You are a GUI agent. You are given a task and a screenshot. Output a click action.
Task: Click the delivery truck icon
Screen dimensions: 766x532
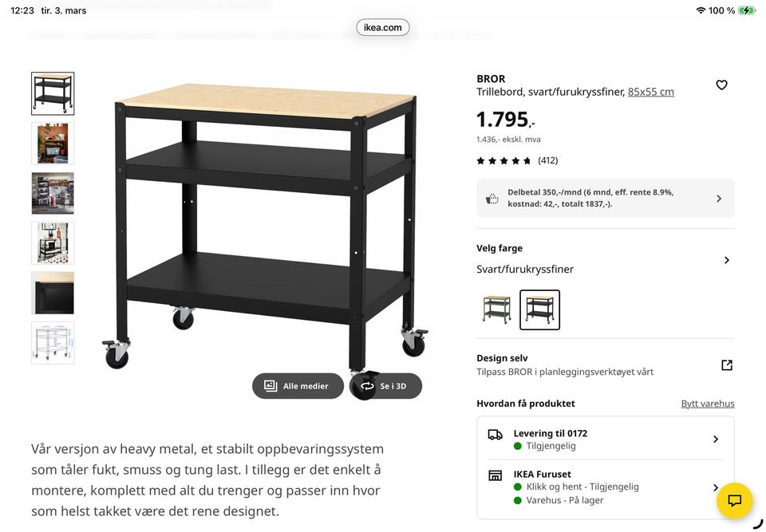(495, 435)
